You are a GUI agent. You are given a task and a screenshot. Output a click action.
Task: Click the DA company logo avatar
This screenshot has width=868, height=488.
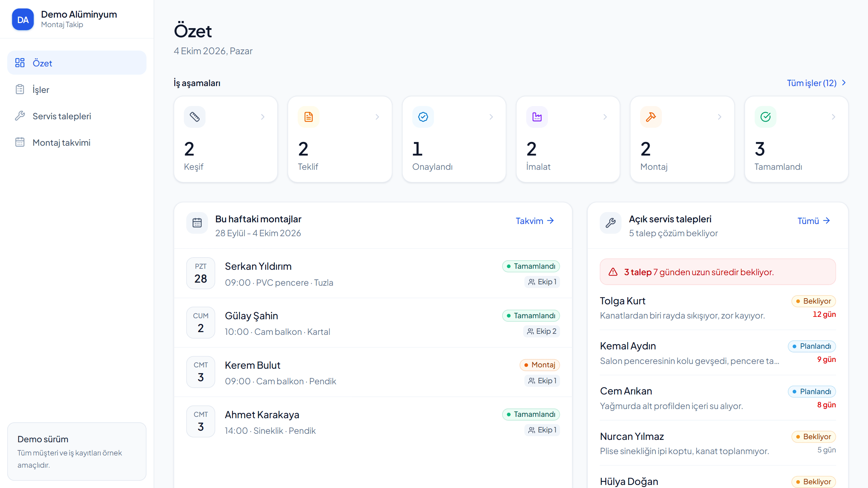(23, 20)
